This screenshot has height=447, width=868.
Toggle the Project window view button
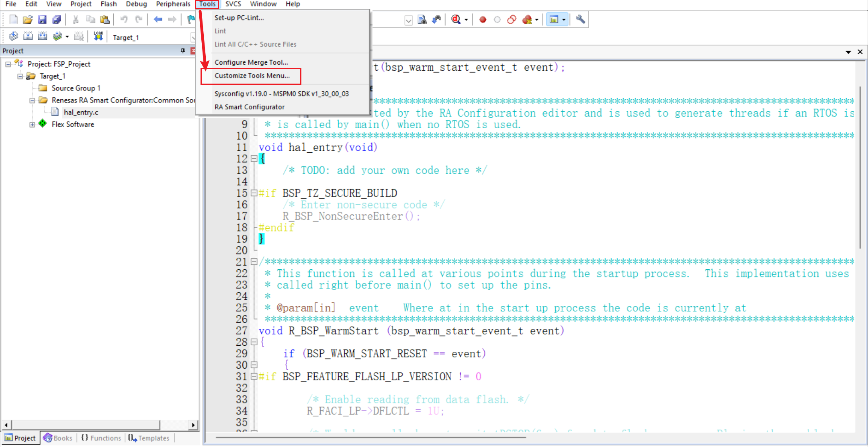[554, 19]
